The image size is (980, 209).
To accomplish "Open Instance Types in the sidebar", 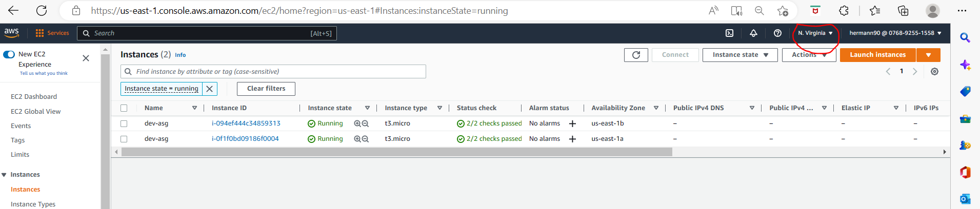I will [x=33, y=204].
